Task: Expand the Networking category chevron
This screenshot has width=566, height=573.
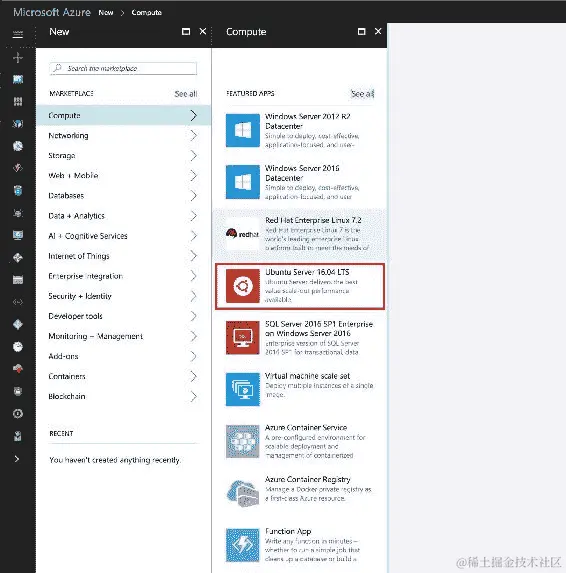Action: 194,136
